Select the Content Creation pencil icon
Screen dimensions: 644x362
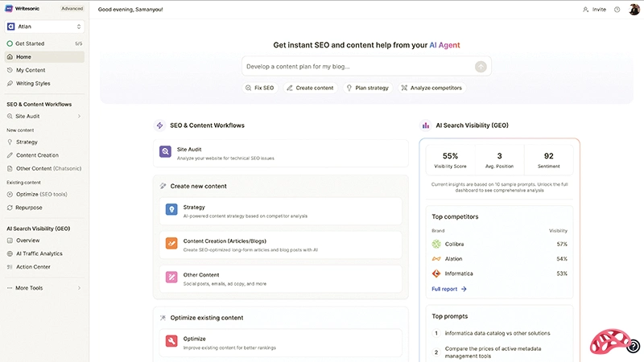(x=171, y=243)
